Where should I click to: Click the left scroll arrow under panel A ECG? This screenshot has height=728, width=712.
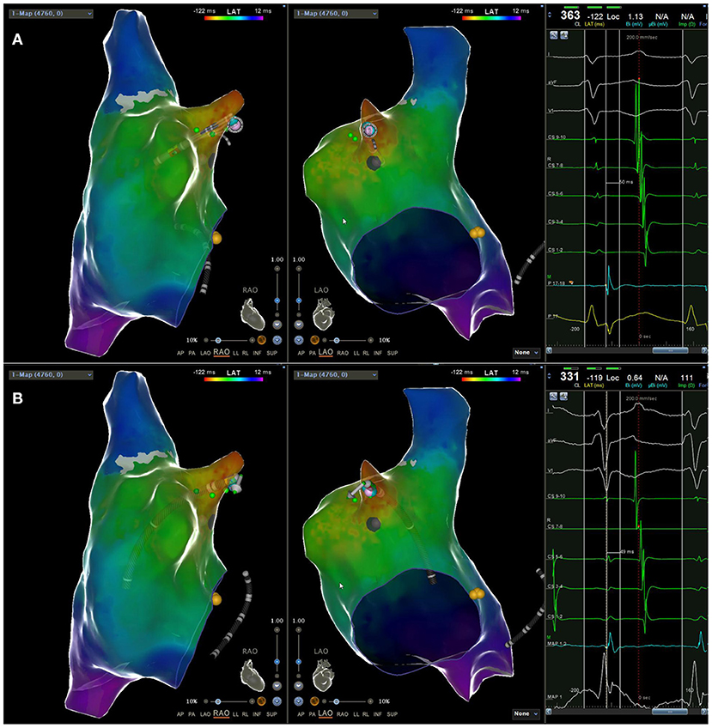point(550,351)
